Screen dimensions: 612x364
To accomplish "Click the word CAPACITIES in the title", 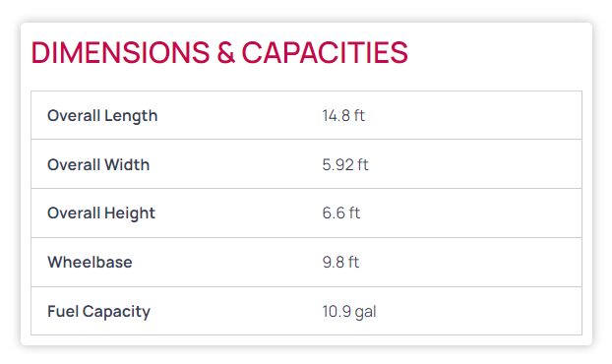I will tap(325, 52).
